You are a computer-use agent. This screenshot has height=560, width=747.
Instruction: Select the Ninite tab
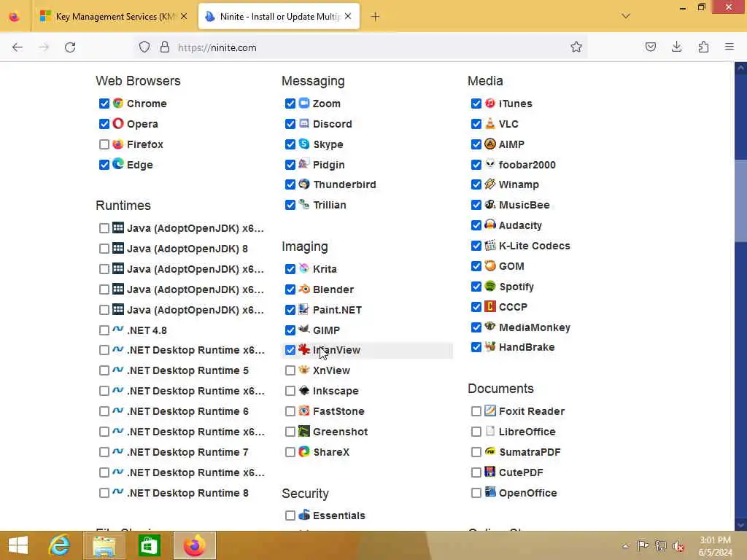[279, 16]
